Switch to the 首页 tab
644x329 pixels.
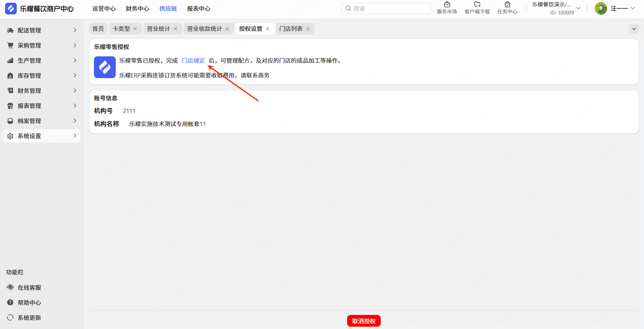(x=98, y=29)
